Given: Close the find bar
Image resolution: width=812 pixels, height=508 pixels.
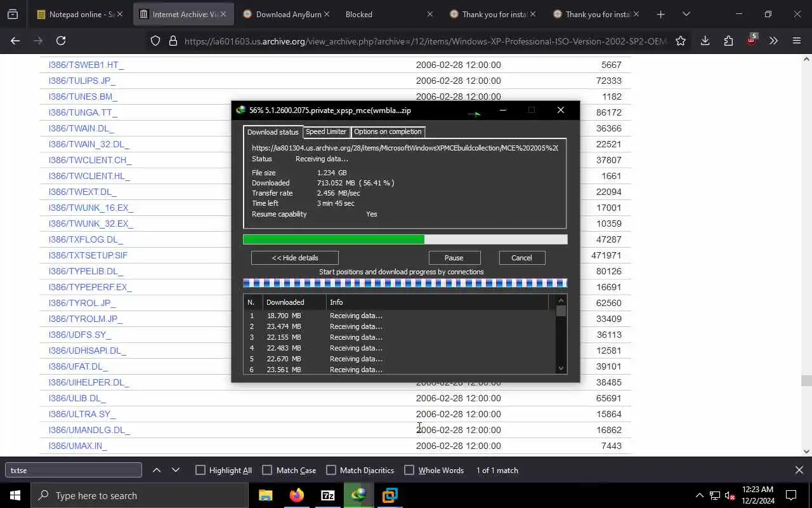Looking at the screenshot, I should [799, 470].
